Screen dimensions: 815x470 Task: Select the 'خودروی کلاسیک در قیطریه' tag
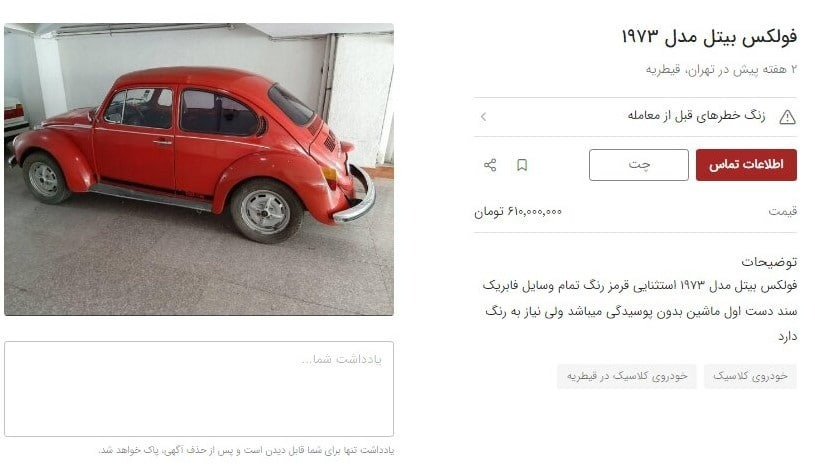[x=627, y=376]
